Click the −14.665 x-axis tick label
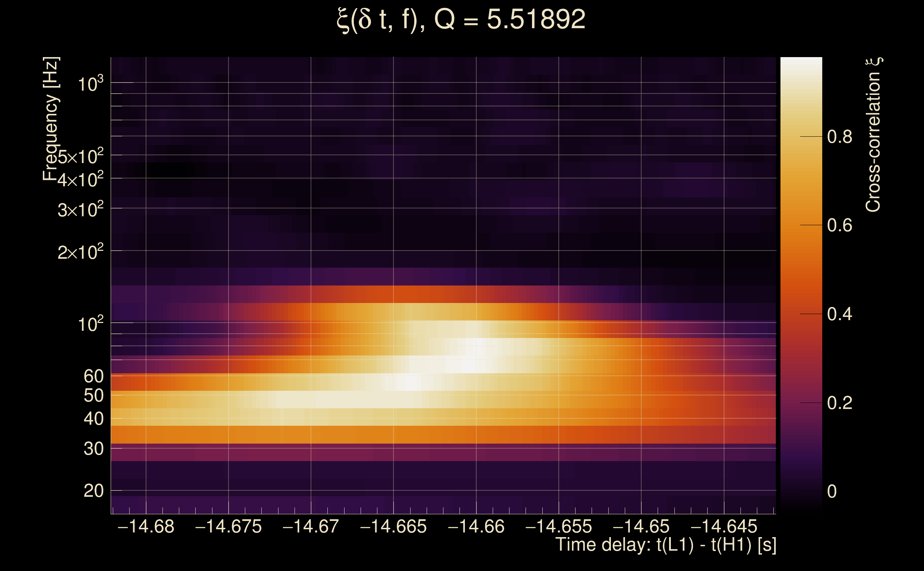This screenshot has height=571, width=924. 393,527
